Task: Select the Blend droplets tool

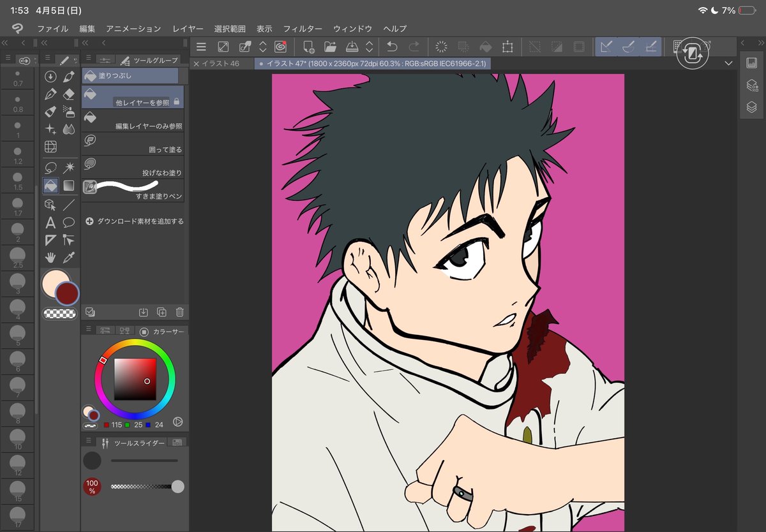Action: coord(69,129)
